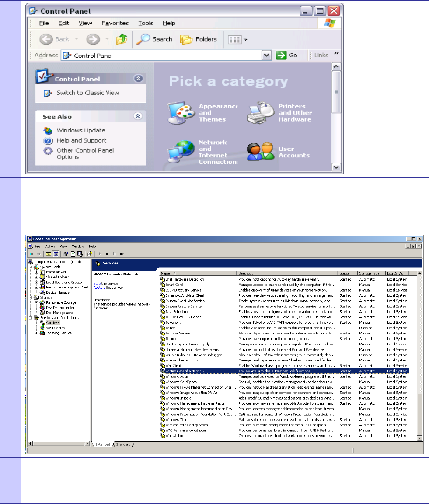Image resolution: width=429 pixels, height=504 pixels.
Task: Open the Tools menu in Control Panel
Action: [146, 23]
